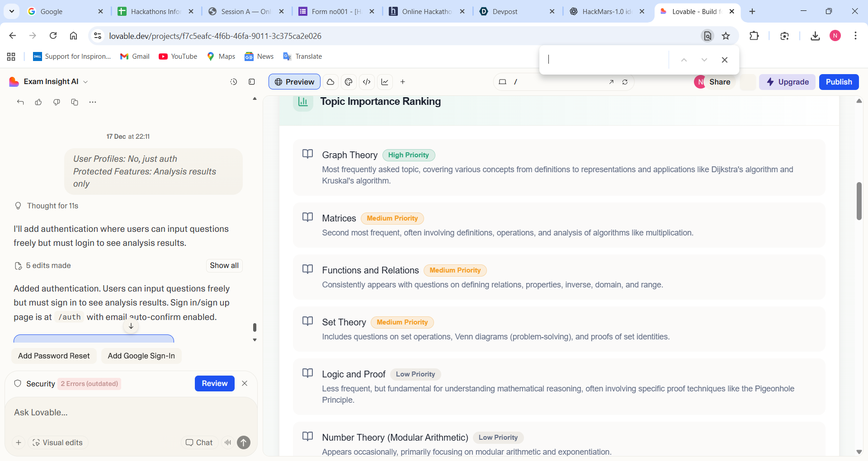Go to next find result
Viewport: 868px width, 461px height.
704,60
